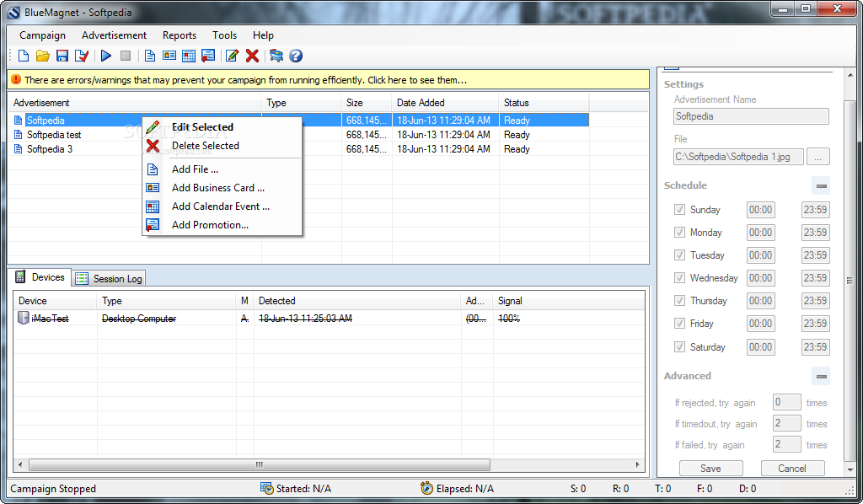Choose Add Calendar Event ... from context menu
This screenshot has height=504, width=863.
pyautogui.click(x=221, y=206)
